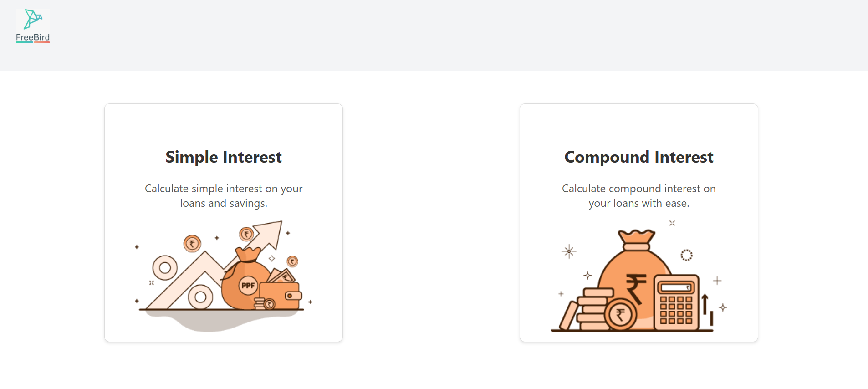Viewport: 868px width, 389px height.
Task: Select the Compound Interest card illustration
Action: [x=638, y=278]
